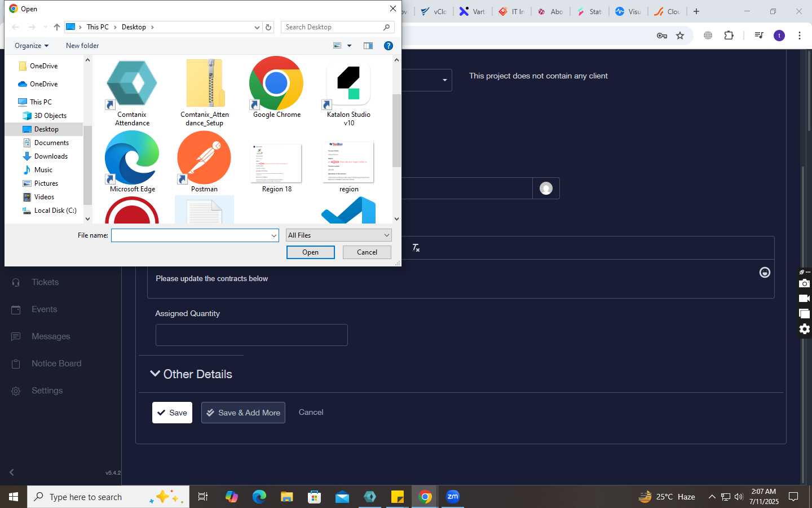
Task: Open File Explorer from the taskbar
Action: tap(287, 497)
